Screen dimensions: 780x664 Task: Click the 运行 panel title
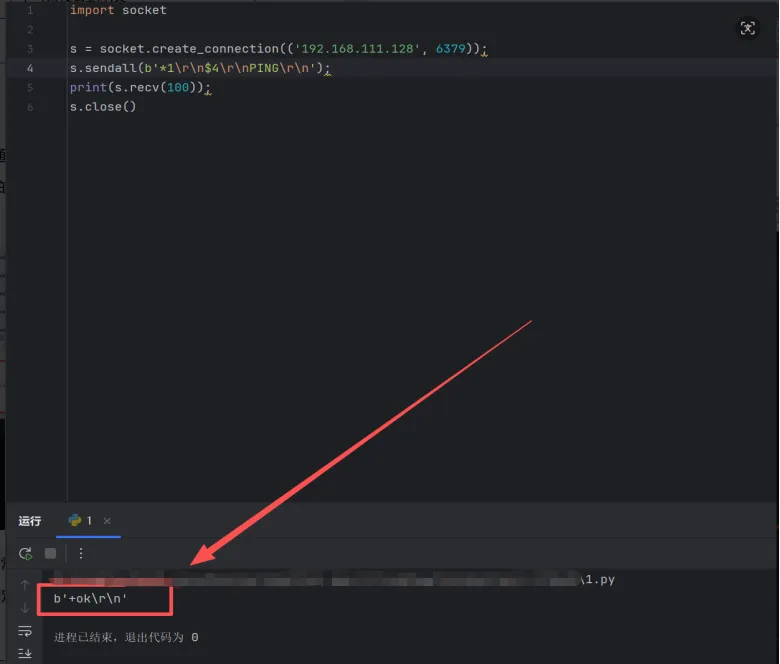click(x=30, y=521)
